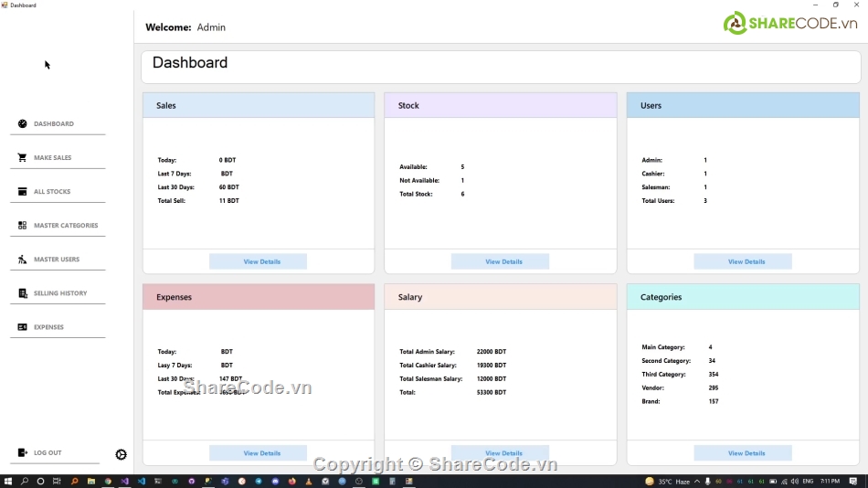Click "53300 BDT" total salary value
The height and width of the screenshot is (488, 868).
point(492,392)
